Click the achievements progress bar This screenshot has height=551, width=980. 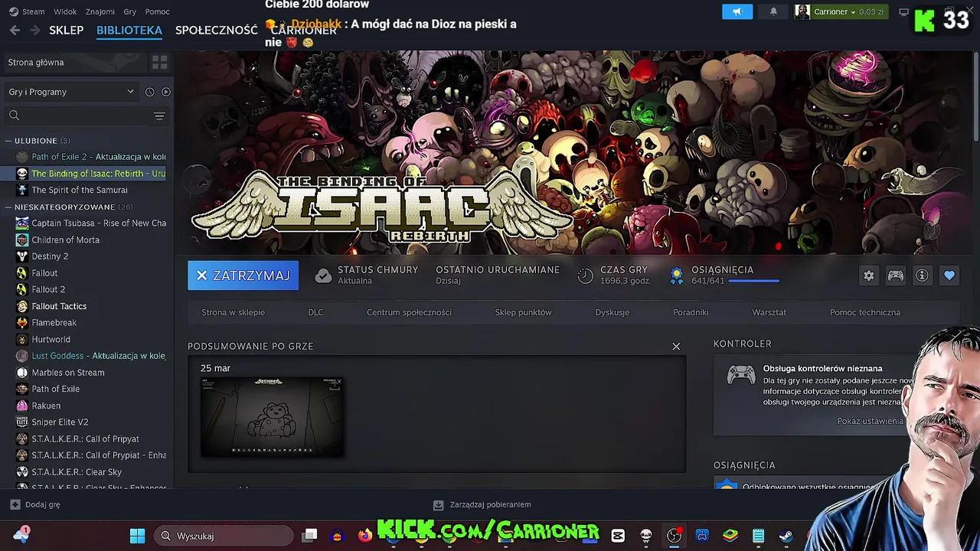[x=754, y=281]
